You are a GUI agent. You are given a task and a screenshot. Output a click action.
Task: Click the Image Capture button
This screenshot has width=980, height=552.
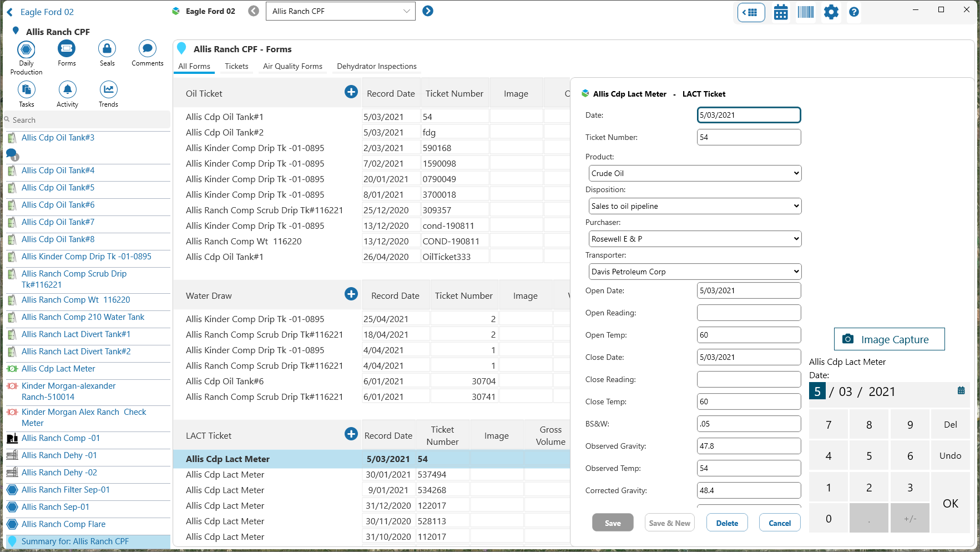[889, 339]
